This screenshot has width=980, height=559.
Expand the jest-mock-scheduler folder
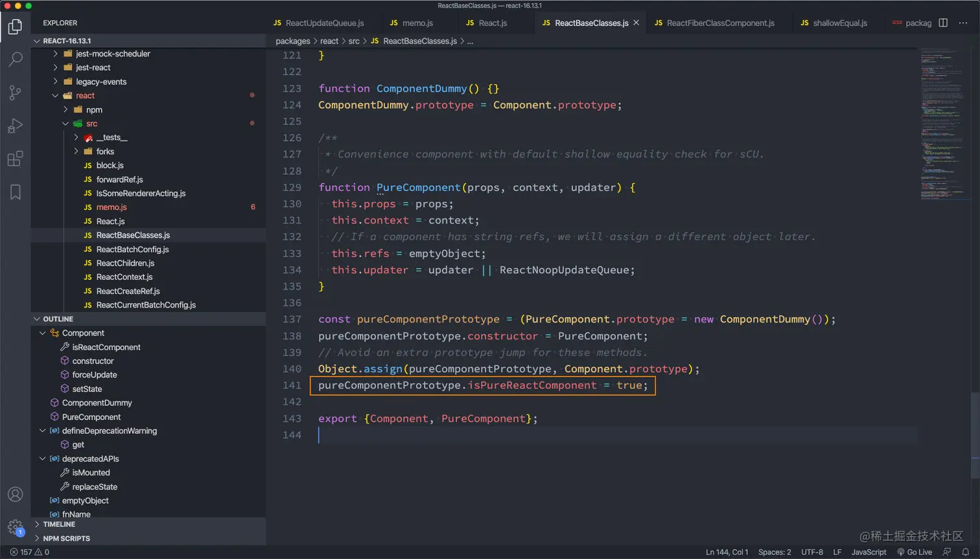click(x=56, y=54)
